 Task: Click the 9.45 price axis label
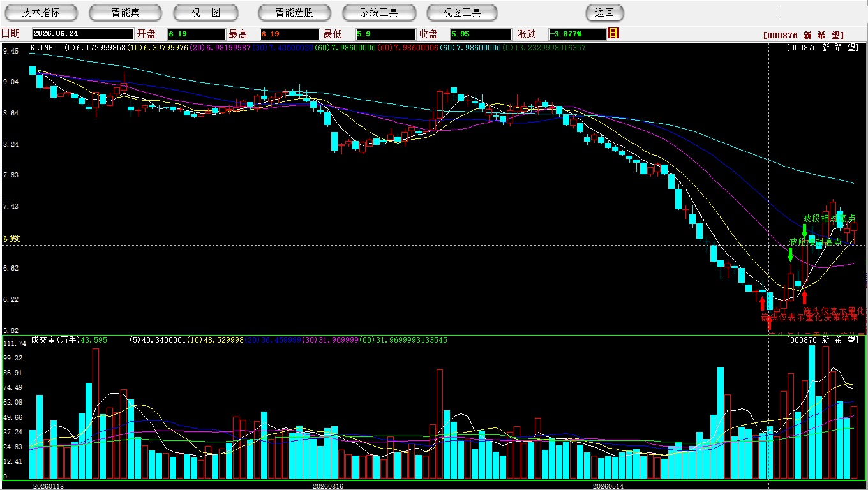10,51
